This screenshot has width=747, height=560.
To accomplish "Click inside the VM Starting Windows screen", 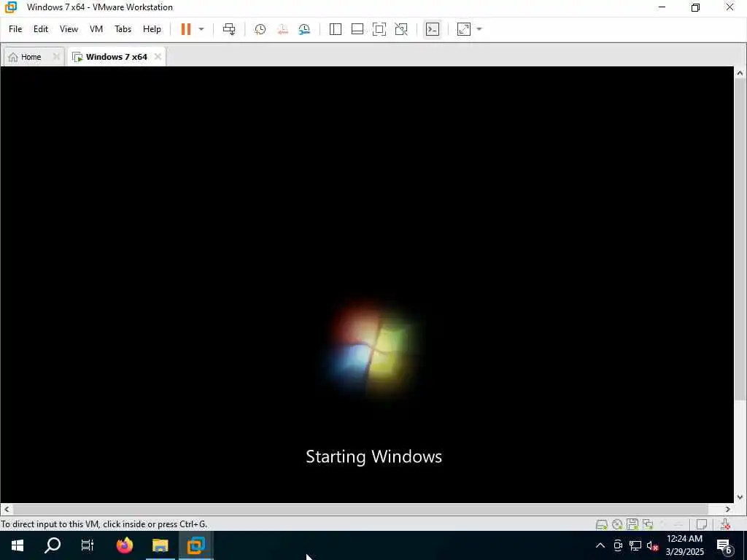I will pyautogui.click(x=367, y=284).
